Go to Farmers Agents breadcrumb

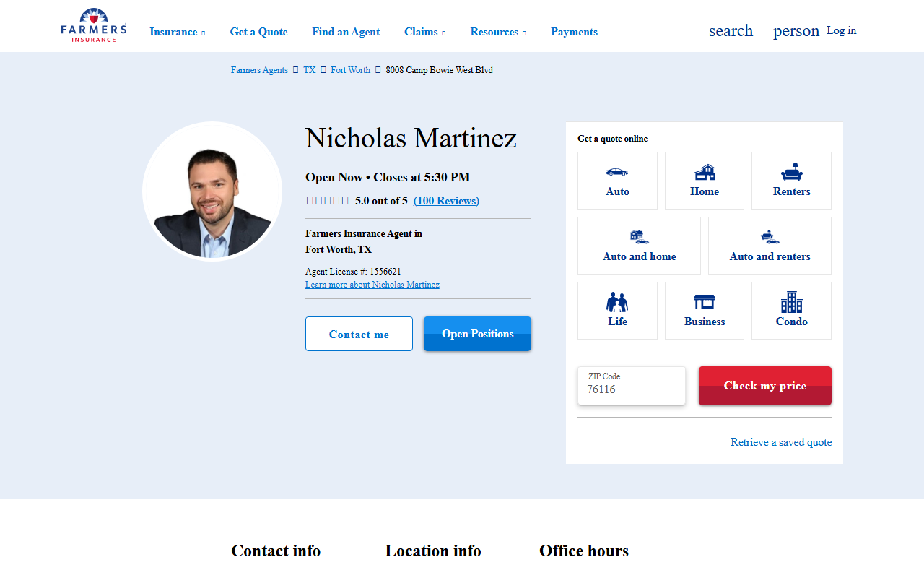click(259, 70)
